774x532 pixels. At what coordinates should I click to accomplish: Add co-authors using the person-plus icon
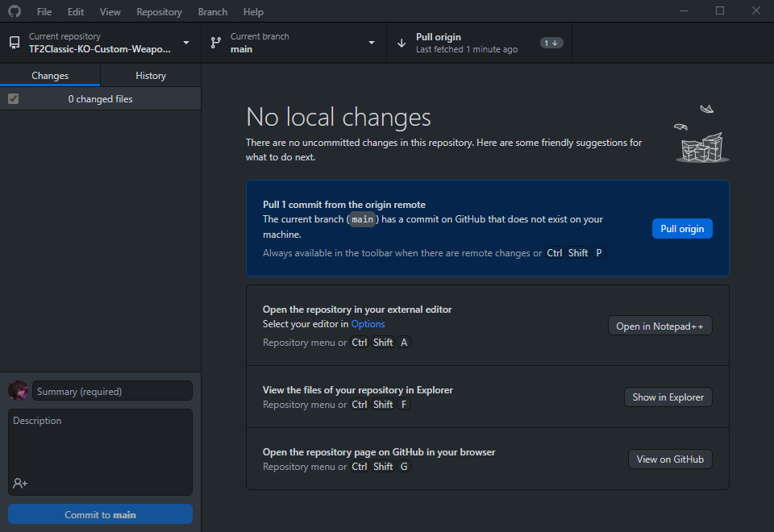click(x=20, y=483)
